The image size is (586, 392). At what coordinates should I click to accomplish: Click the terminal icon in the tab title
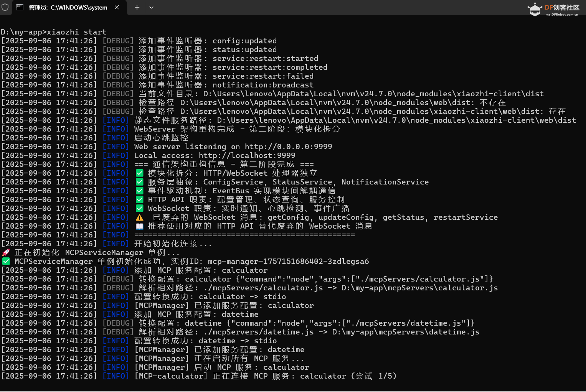[20, 7]
